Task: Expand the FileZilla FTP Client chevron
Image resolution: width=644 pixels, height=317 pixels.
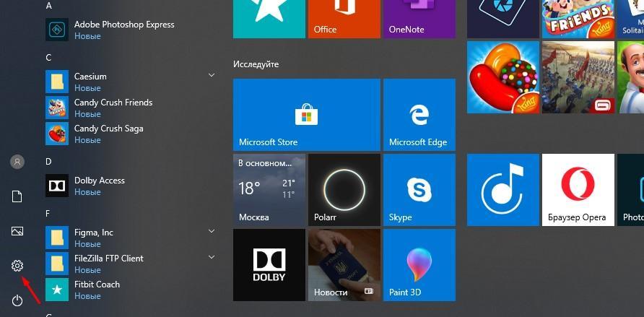Action: coord(212,257)
